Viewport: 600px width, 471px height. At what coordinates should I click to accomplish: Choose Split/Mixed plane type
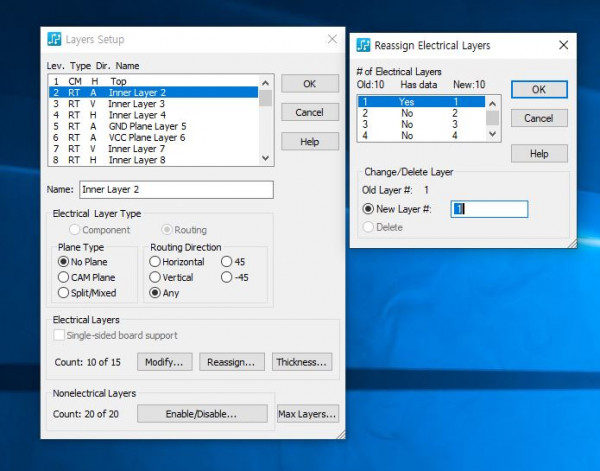click(x=64, y=293)
